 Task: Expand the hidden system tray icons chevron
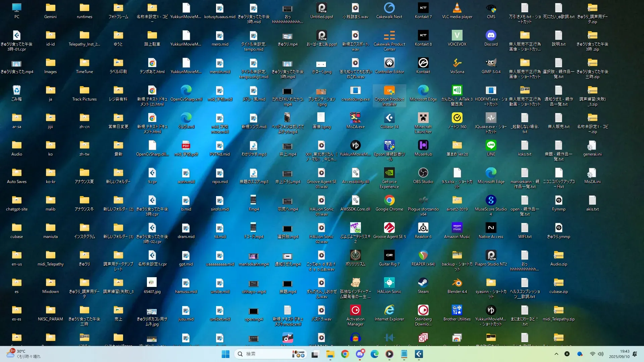(556, 354)
